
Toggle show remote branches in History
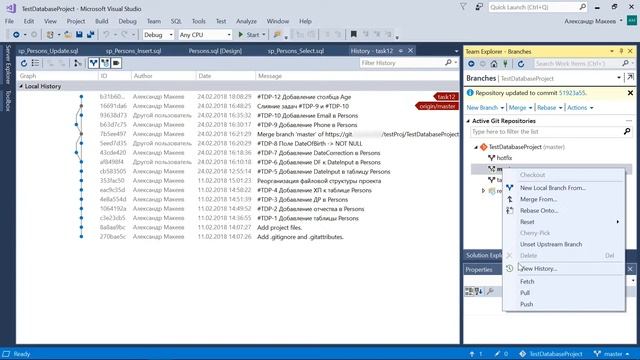105,63
